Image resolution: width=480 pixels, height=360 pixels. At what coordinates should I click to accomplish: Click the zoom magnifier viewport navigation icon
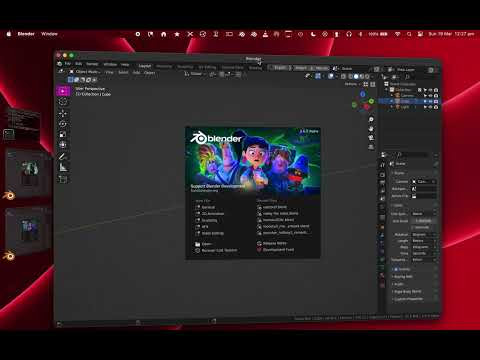click(x=371, y=119)
